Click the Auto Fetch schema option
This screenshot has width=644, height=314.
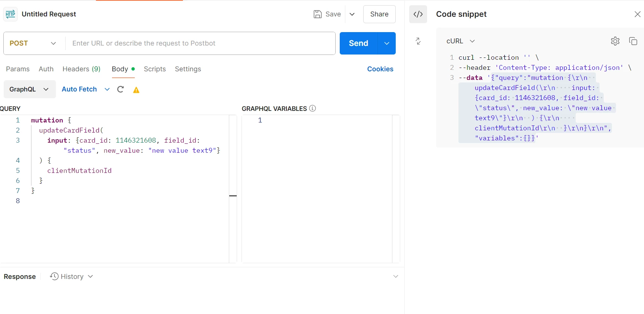[x=79, y=89]
